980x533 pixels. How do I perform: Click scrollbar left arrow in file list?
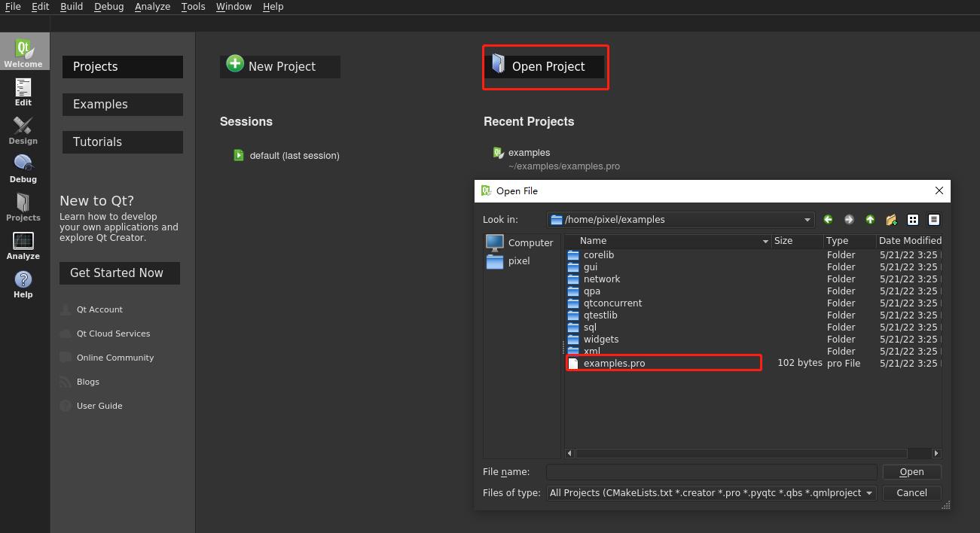pos(569,453)
